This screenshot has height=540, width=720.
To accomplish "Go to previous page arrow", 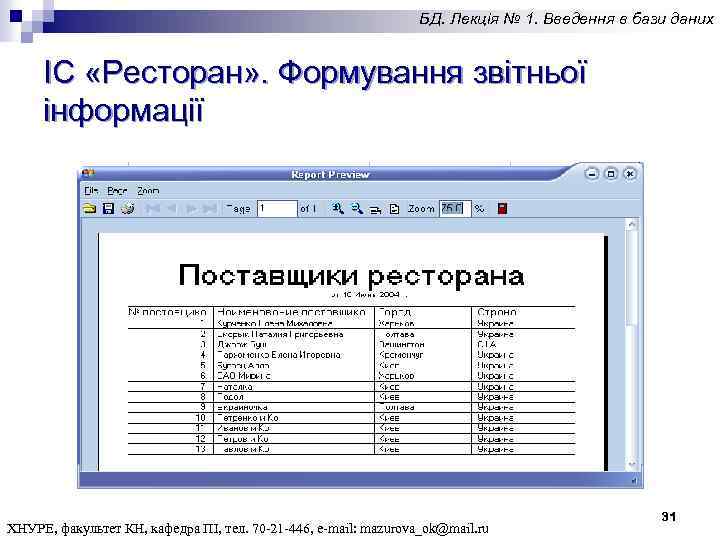I will (171, 209).
